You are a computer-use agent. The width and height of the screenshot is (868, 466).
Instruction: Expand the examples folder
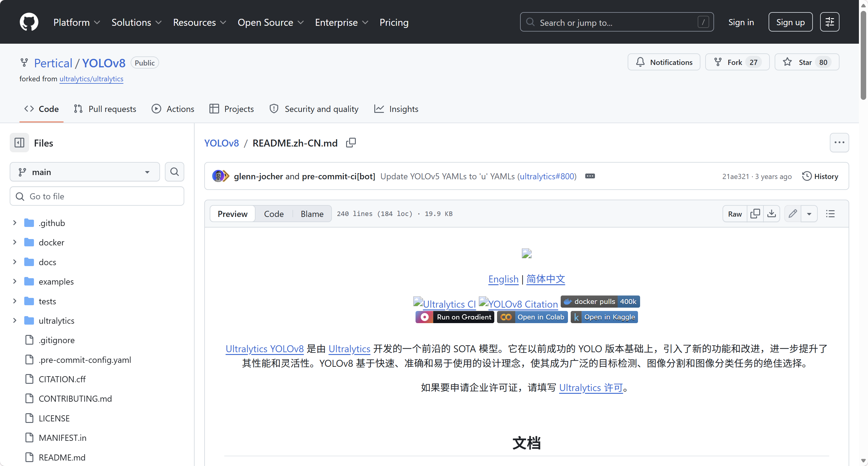(15, 282)
